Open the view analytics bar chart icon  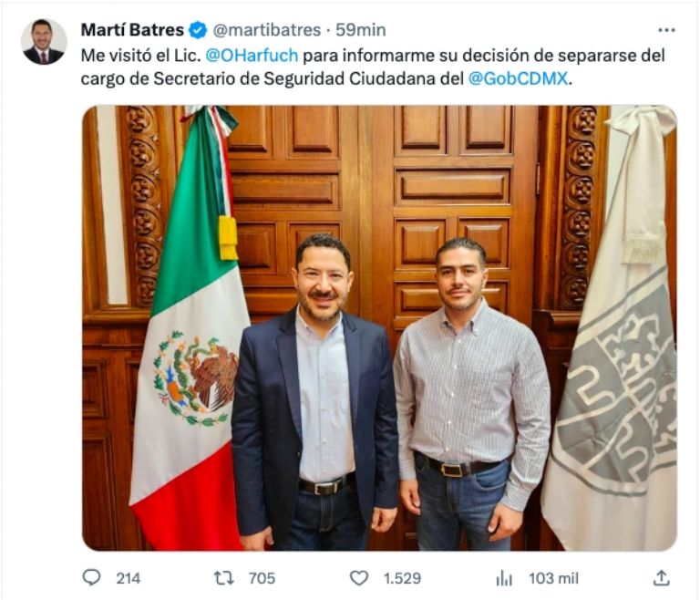pos(504,578)
